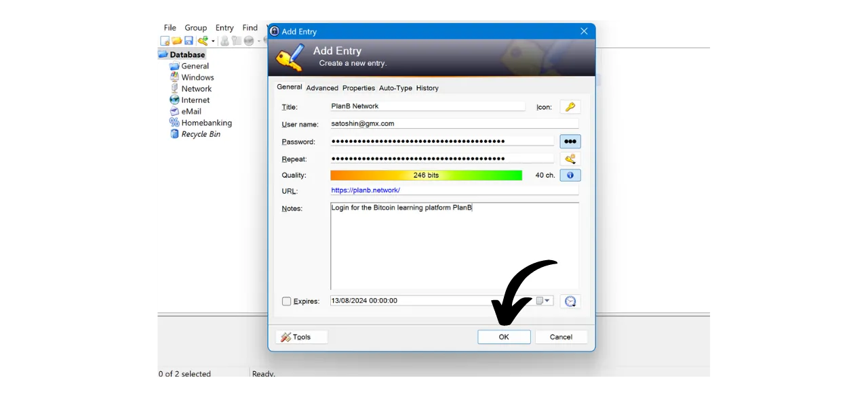Image resolution: width=868 pixels, height=397 pixels.
Task: Click OK to save the new entry
Action: pyautogui.click(x=503, y=337)
